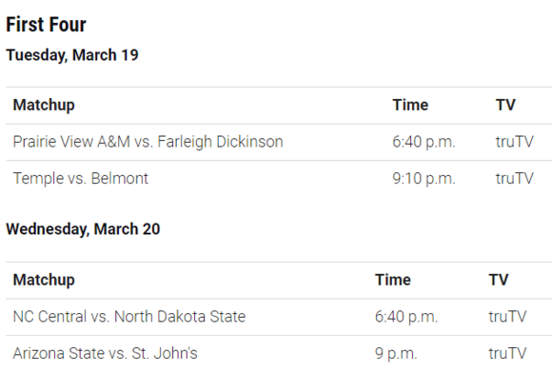This screenshot has height=392, width=552.
Task: Click the TV column header in Wednesday table
Action: pyautogui.click(x=499, y=280)
